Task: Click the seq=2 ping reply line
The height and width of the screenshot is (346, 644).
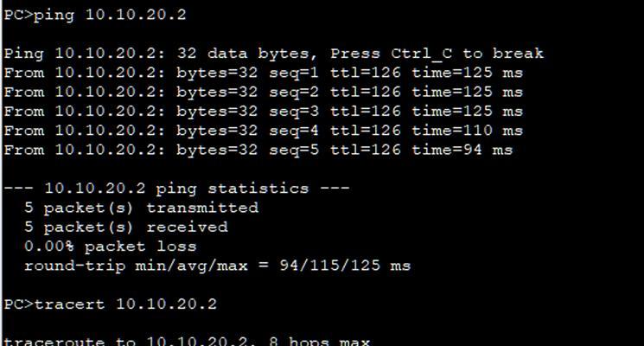Action: coord(264,93)
